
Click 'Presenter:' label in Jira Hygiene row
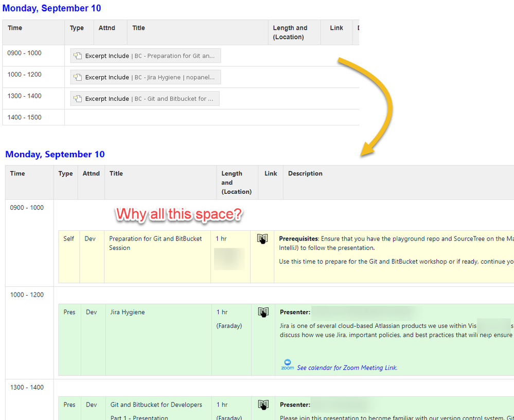(x=295, y=312)
